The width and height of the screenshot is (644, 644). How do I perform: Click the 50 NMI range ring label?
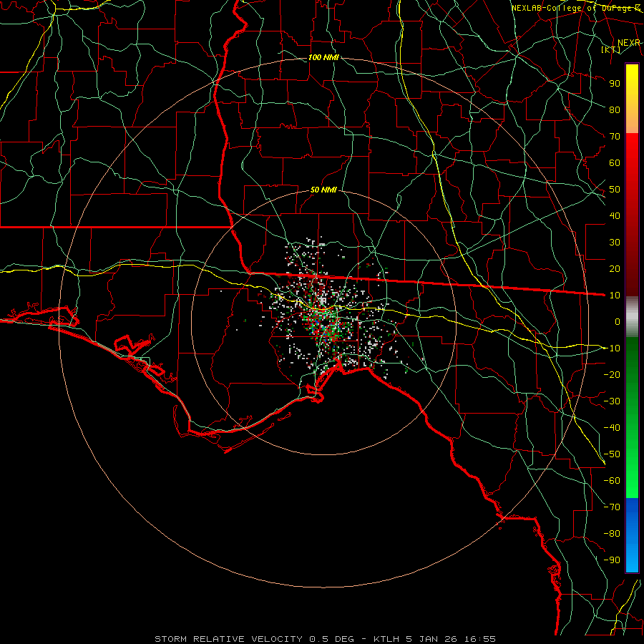coord(323,190)
